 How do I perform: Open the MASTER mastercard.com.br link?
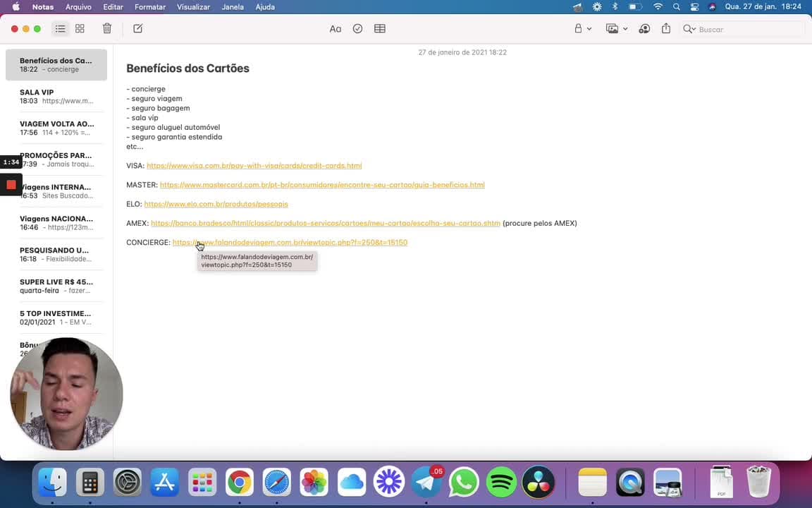(x=322, y=185)
